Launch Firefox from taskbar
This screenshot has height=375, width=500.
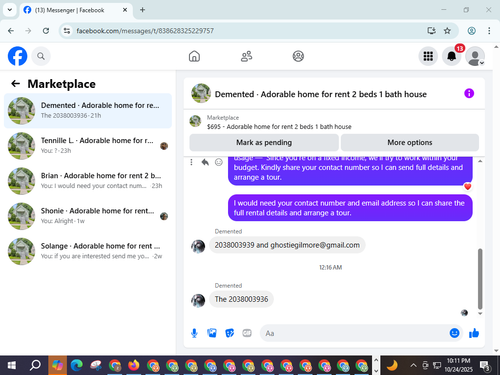[134, 366]
